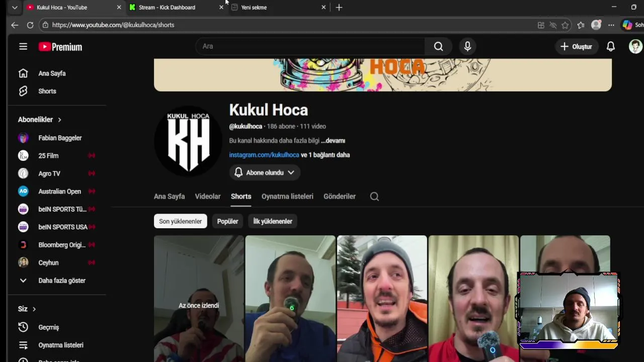Open the short with the green-light microphone
644x362 pixels.
[290, 299]
